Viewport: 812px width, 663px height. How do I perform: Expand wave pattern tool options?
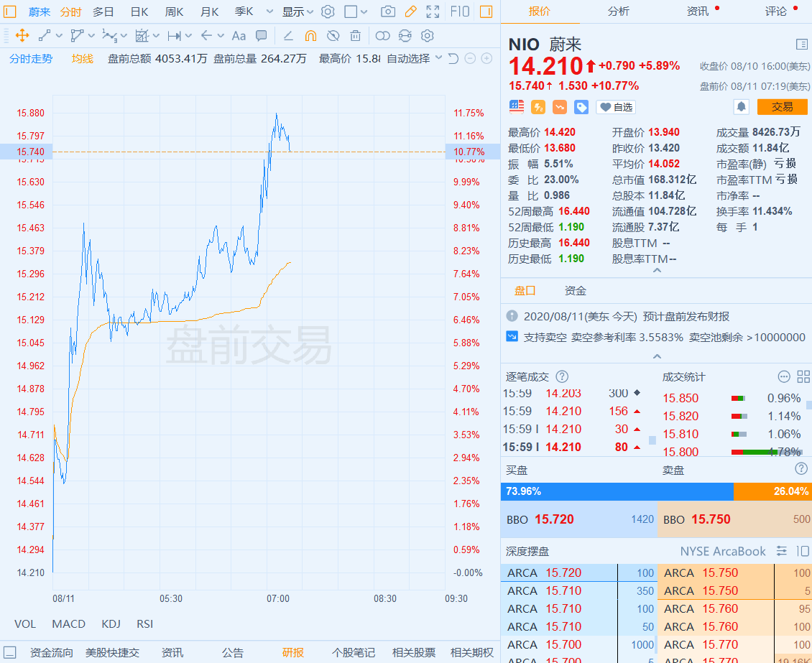124,36
